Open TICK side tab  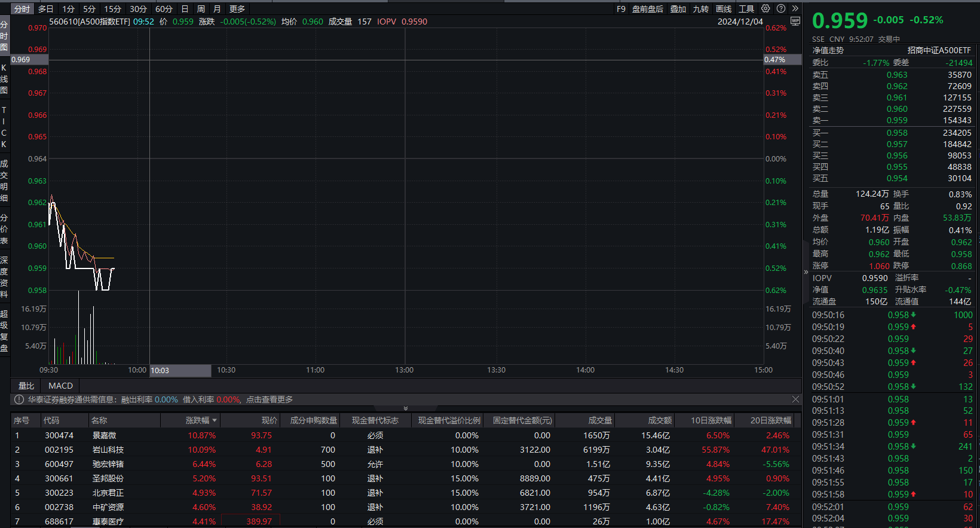[x=4, y=127]
